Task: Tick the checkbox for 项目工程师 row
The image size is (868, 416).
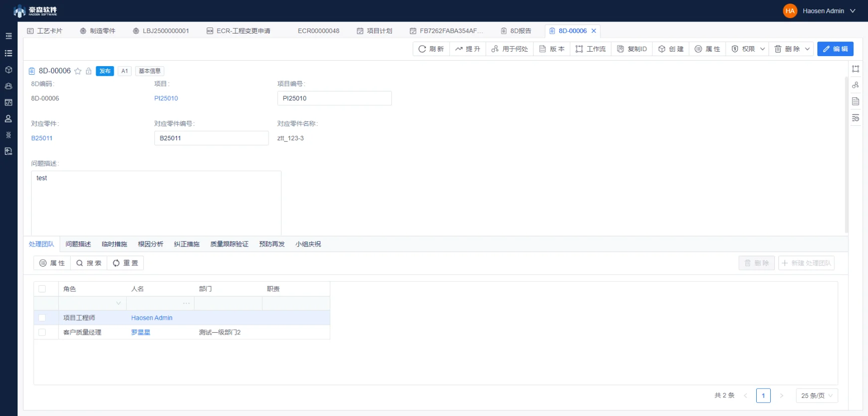Action: (42, 318)
